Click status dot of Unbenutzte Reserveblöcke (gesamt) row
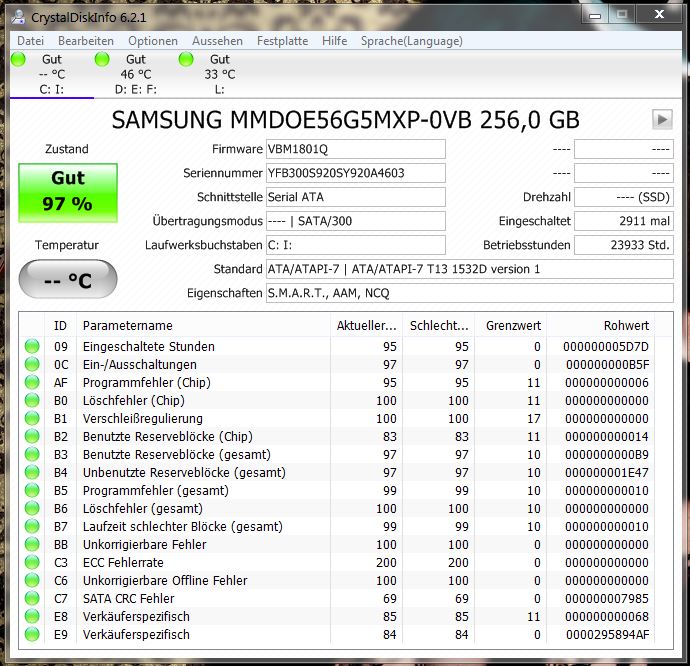Image resolution: width=690 pixels, height=666 pixels. (x=32, y=472)
